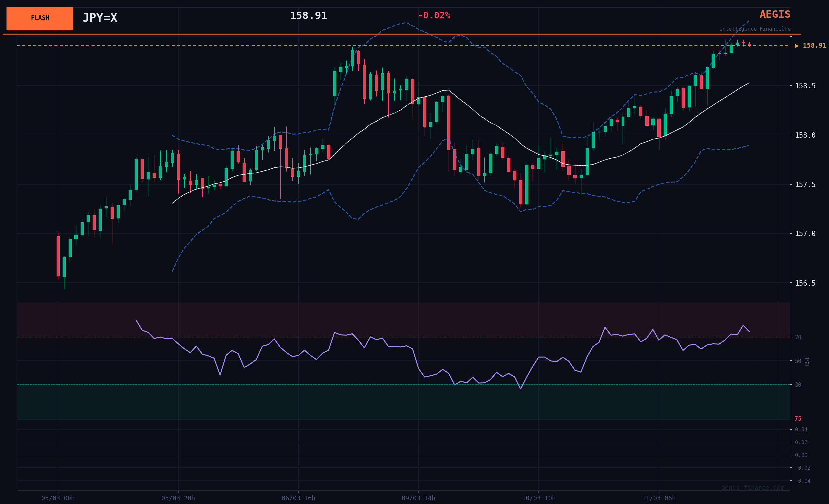Click the aegis-finance.com watermark link
Screen dimensions: 829x504
[752, 488]
